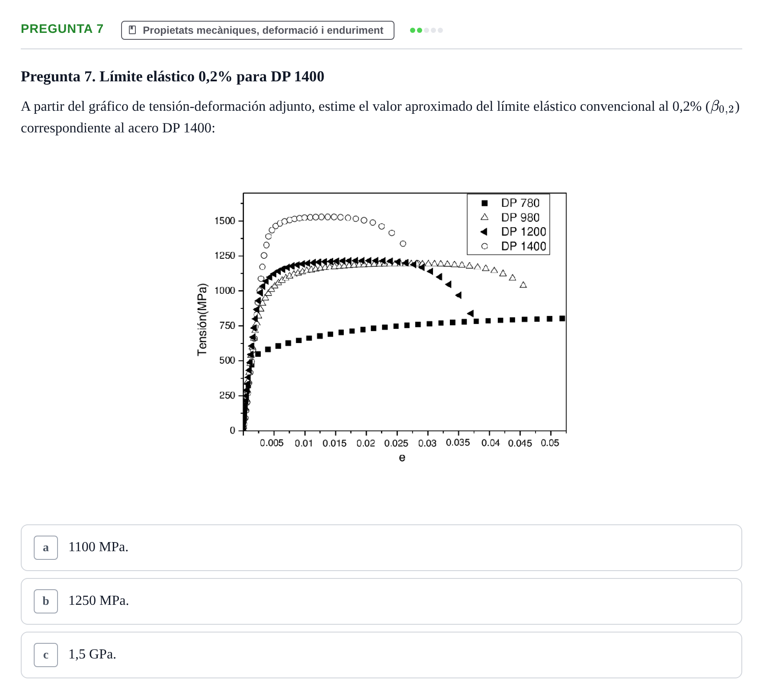The height and width of the screenshot is (700, 763).
Task: Click the question title Límite elástico 0,2%
Action: click(x=173, y=77)
